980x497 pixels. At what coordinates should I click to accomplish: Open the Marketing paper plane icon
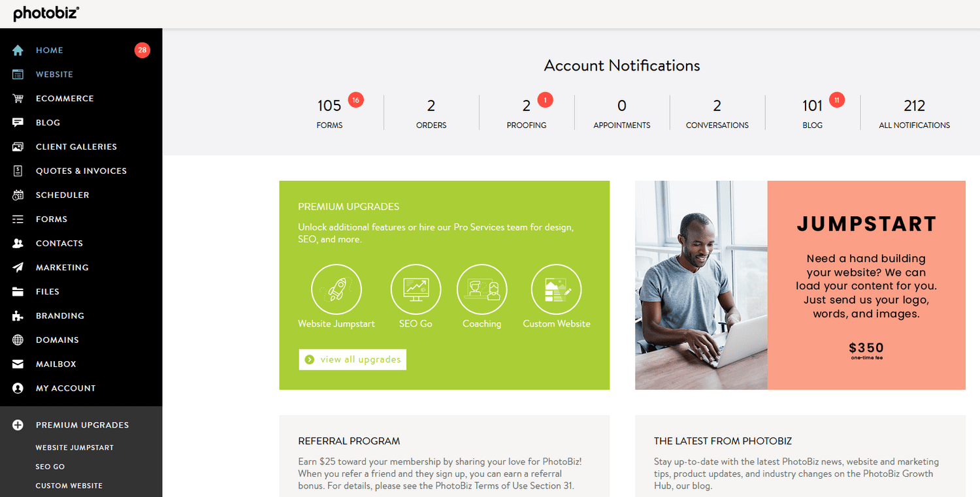[x=18, y=268]
